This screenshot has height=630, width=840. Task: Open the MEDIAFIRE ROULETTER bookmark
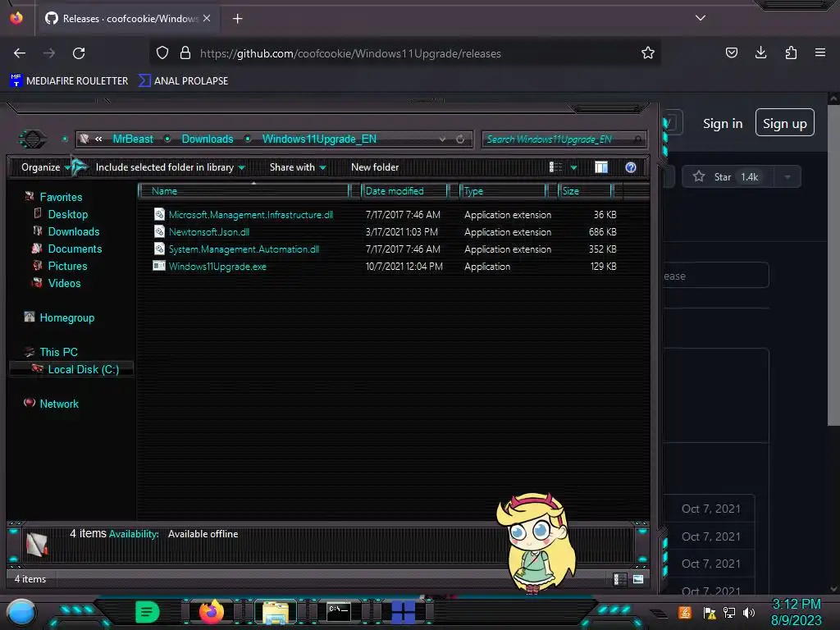click(x=69, y=81)
